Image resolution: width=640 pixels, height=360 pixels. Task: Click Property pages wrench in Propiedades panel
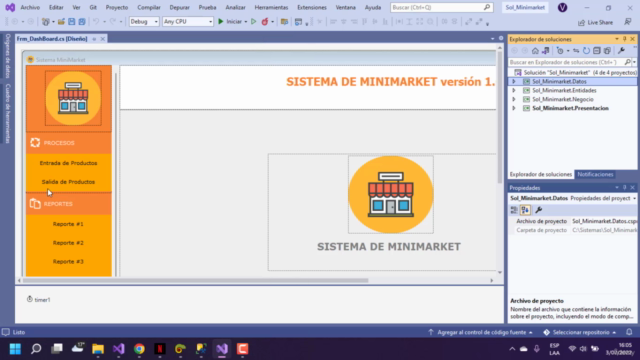coord(539,210)
